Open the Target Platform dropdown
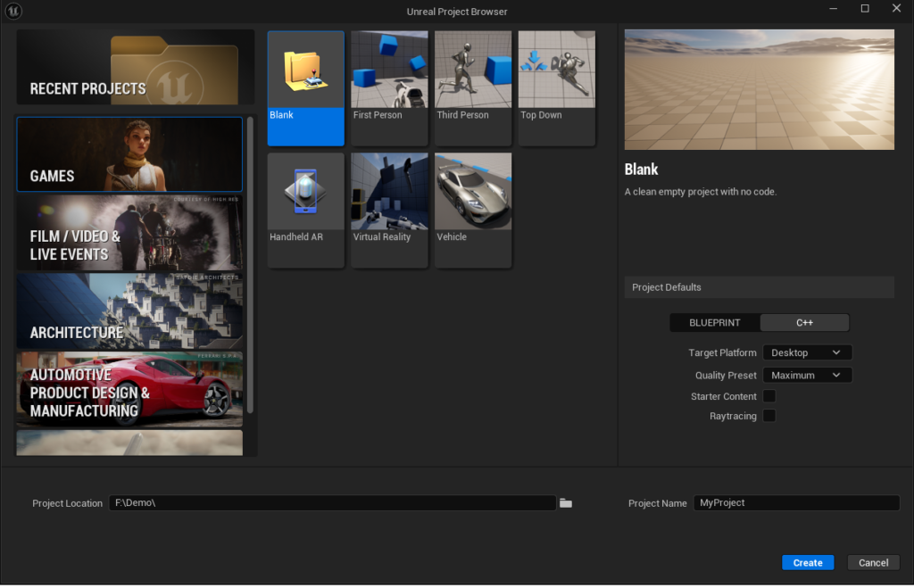 pyautogui.click(x=807, y=352)
